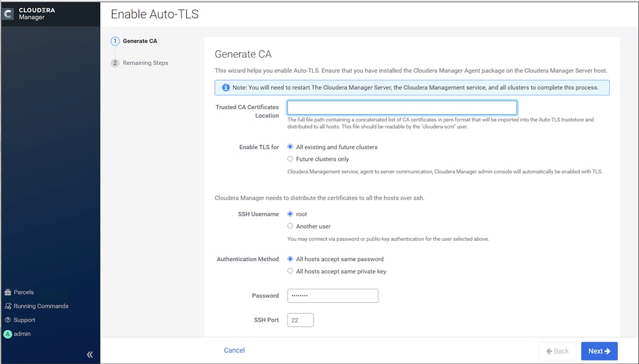The width and height of the screenshot is (639, 364).
Task: Click the 'full file path' help text
Action: (x=440, y=123)
